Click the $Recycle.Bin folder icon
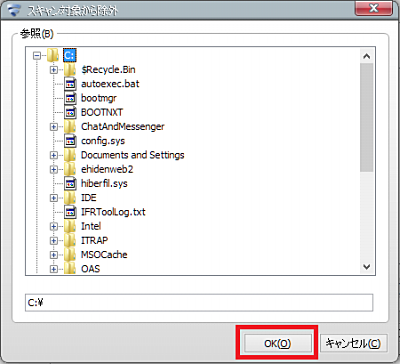This screenshot has width=400, height=364. pyautogui.click(x=70, y=70)
